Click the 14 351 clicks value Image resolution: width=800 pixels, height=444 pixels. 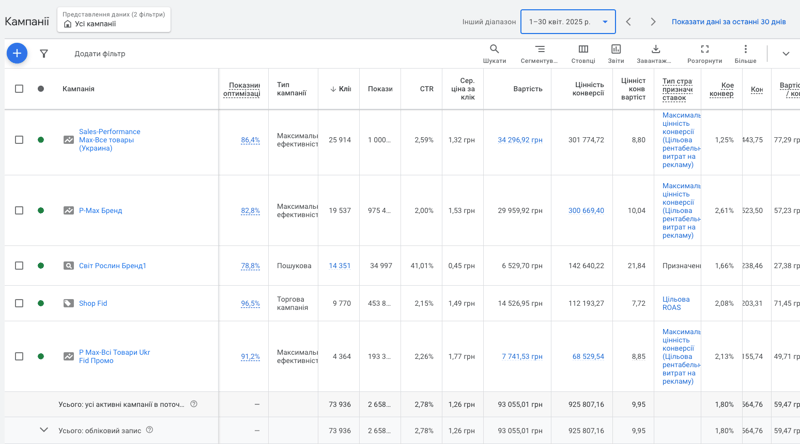point(339,265)
